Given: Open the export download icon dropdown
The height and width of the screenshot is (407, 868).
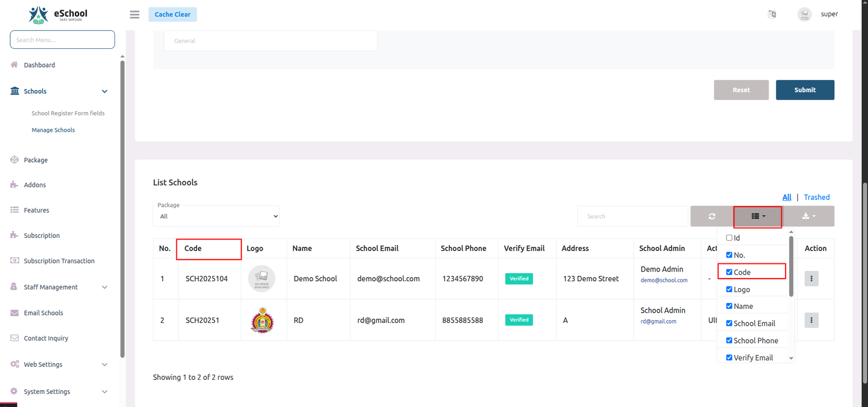Looking at the screenshot, I should 808,216.
